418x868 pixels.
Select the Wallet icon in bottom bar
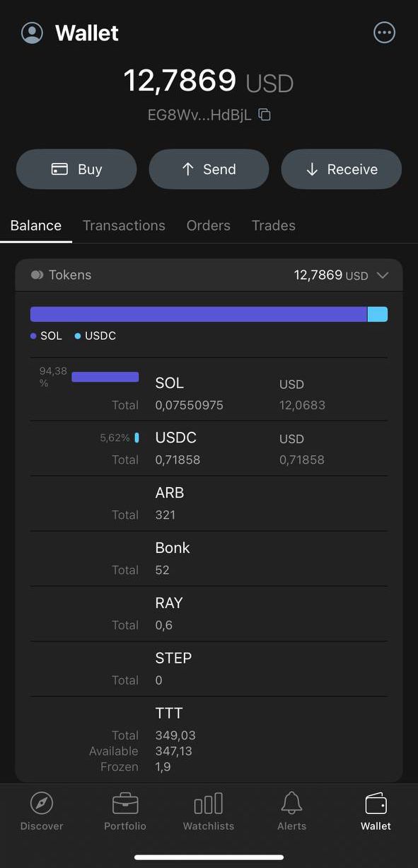coord(376,804)
